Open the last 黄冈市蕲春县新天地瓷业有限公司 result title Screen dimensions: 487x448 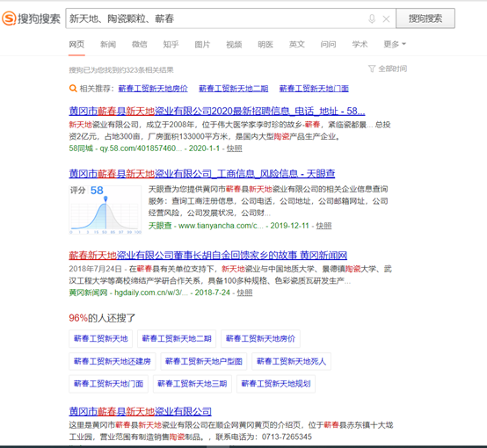pyautogui.click(x=140, y=411)
